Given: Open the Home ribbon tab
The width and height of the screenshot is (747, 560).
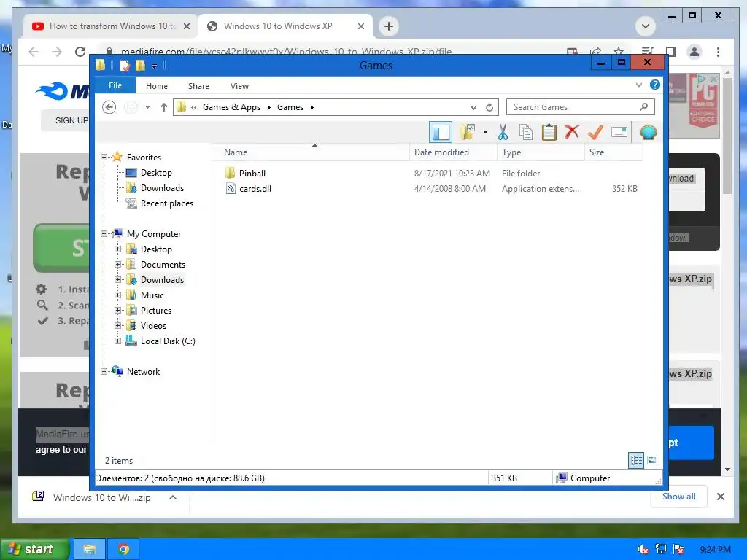Looking at the screenshot, I should coord(157,86).
